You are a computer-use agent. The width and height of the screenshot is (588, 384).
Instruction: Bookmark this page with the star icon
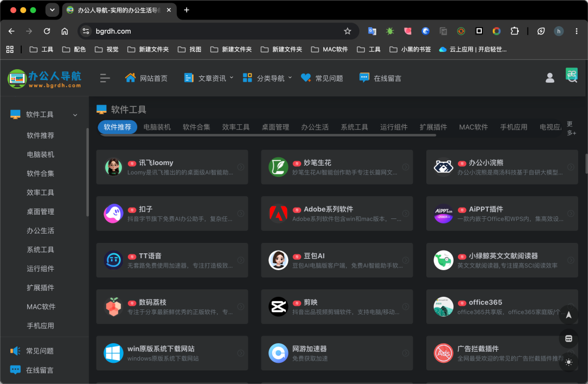click(x=347, y=31)
